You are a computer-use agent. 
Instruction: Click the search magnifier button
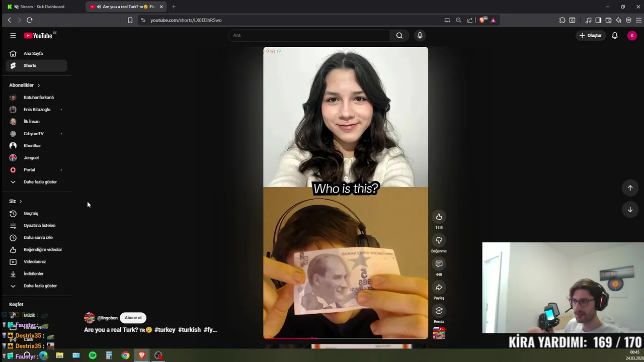coord(399,36)
